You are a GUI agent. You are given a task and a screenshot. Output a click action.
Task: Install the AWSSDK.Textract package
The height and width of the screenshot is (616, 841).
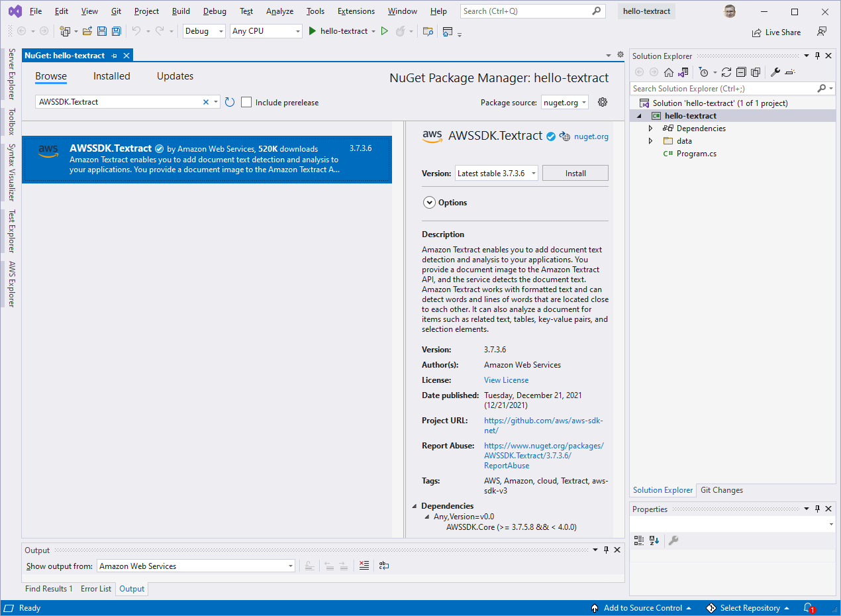575,173
